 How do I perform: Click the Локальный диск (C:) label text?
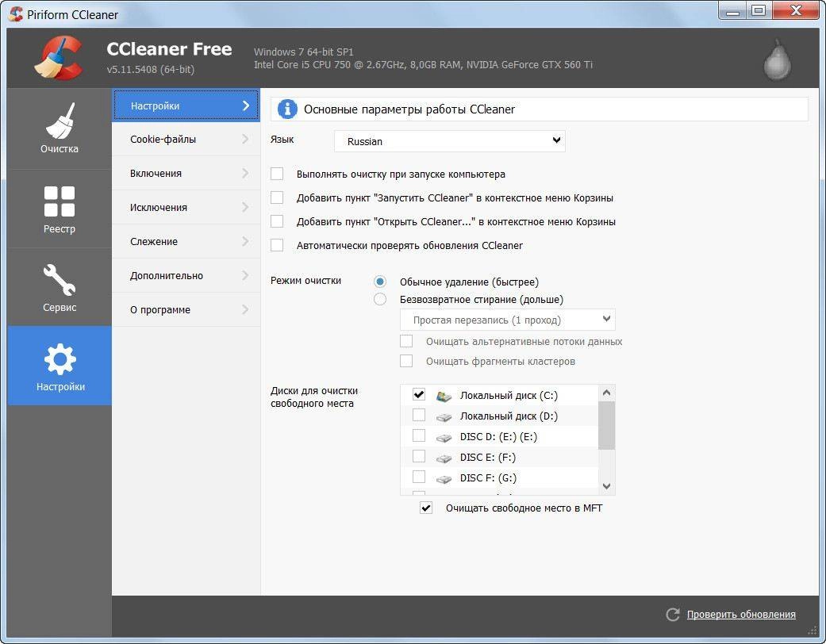click(509, 396)
